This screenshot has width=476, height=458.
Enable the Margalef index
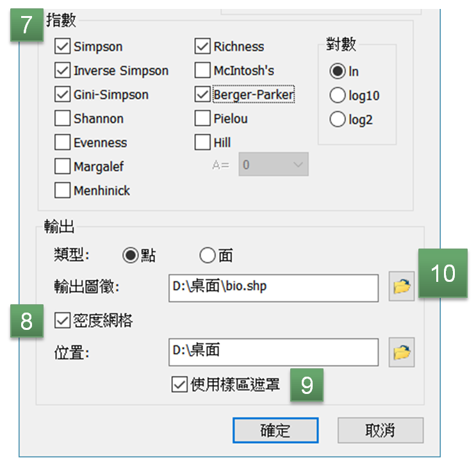pos(63,167)
